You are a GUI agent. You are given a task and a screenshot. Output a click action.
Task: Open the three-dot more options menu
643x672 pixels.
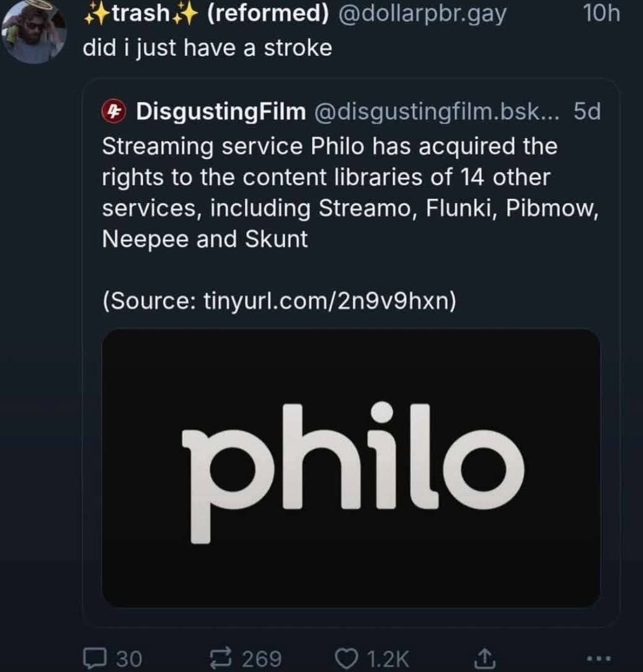[599, 657]
